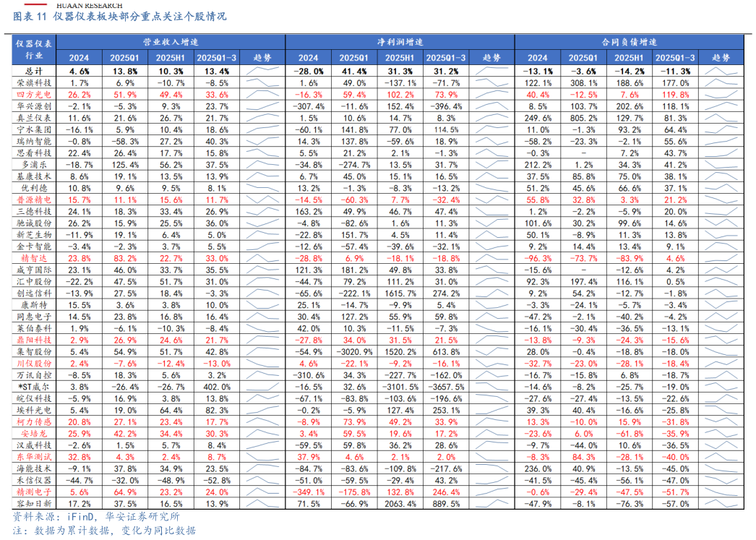The height and width of the screenshot is (540, 756).
Task: Select the '集智股份' row label
Action: 34,352
